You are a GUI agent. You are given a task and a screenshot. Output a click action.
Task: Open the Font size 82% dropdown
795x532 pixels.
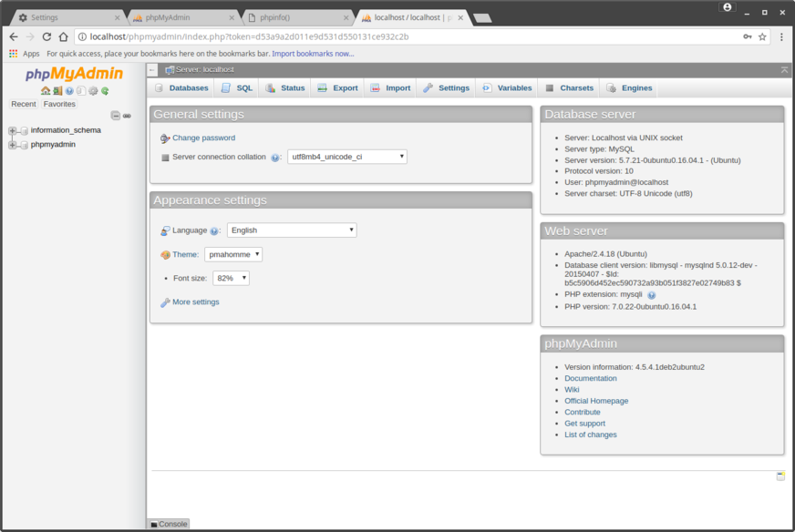tap(231, 278)
